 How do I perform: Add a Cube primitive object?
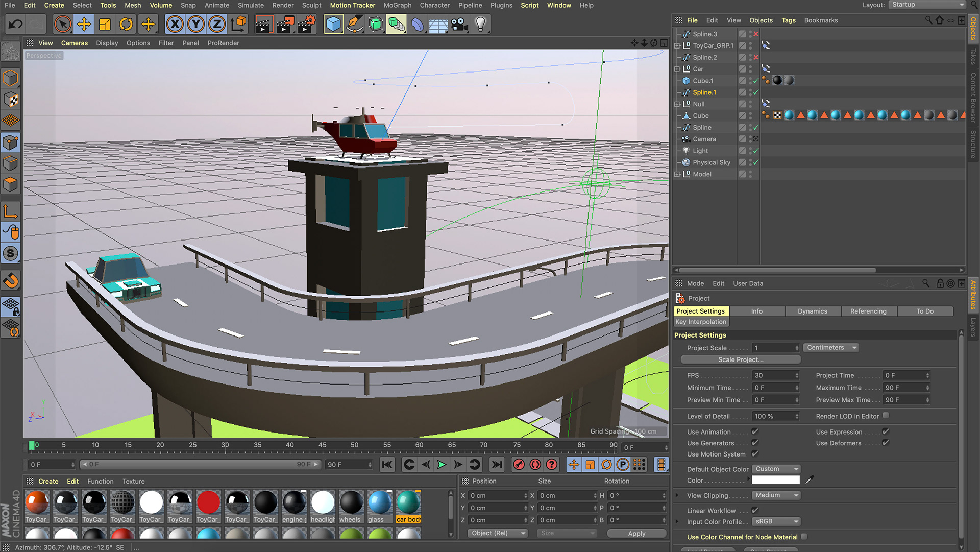coord(333,24)
